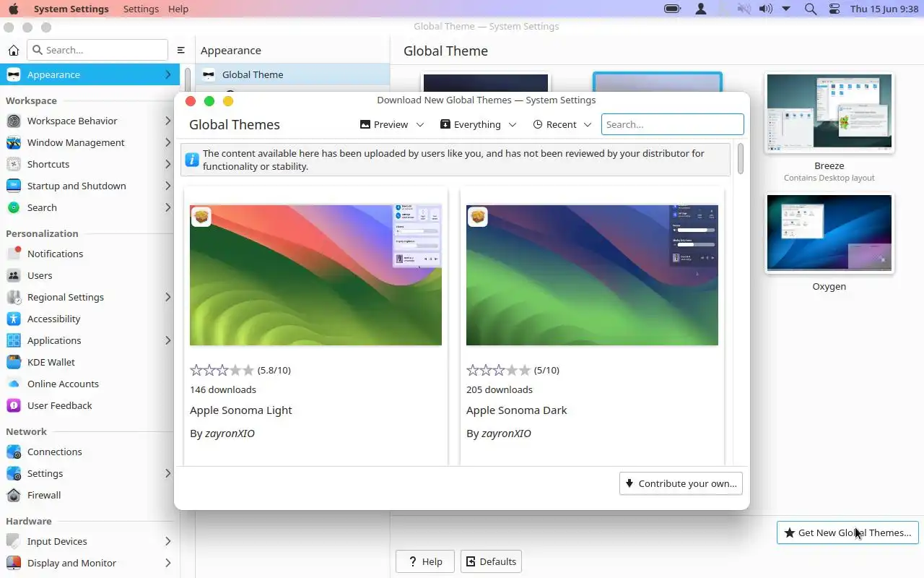924x578 pixels.
Task: Open the Recent sort order dropdown
Action: [562, 124]
